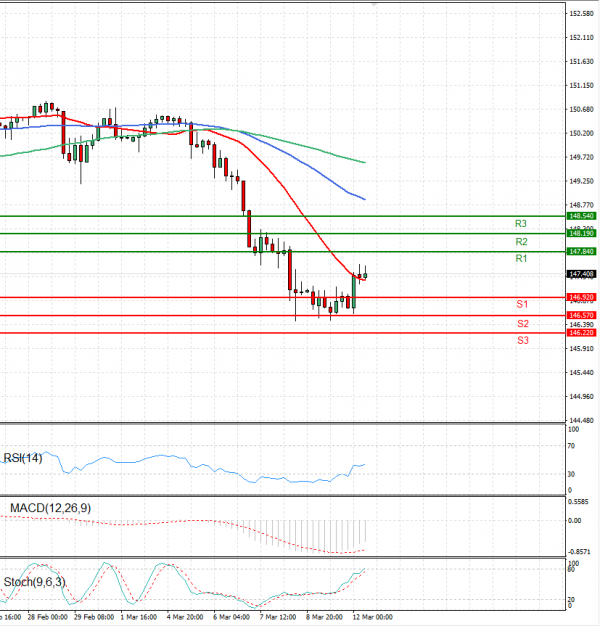Click the 1 Mar 16:00 time label

(139, 617)
